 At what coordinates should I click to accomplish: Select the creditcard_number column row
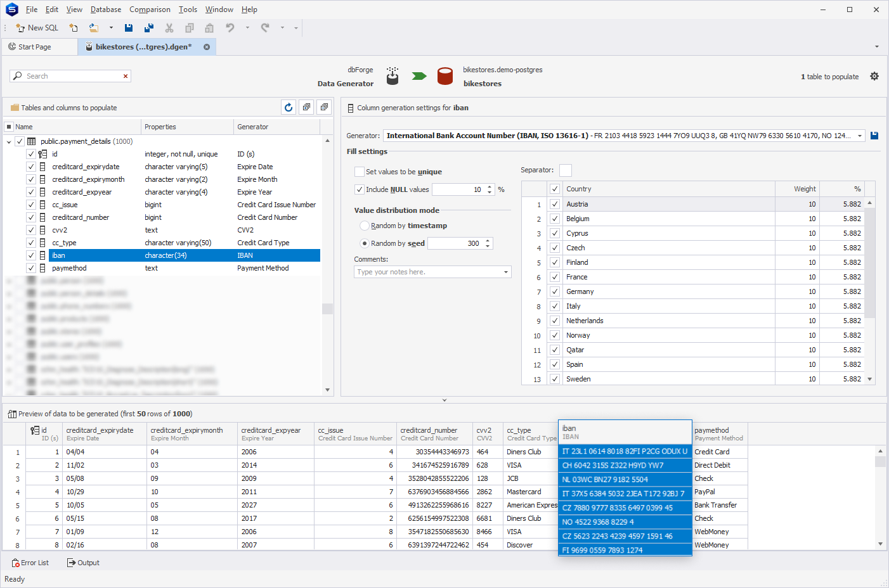click(184, 217)
